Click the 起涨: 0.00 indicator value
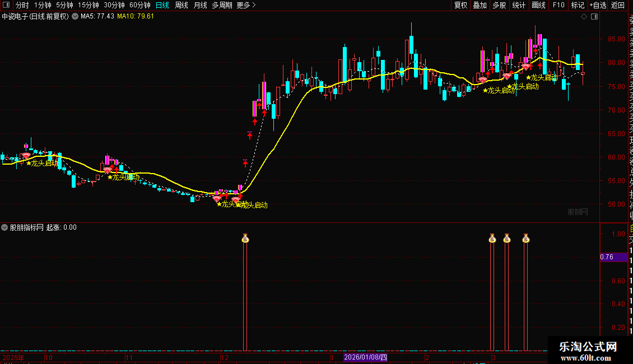Screen dimensions: 633x364 click(x=62, y=227)
